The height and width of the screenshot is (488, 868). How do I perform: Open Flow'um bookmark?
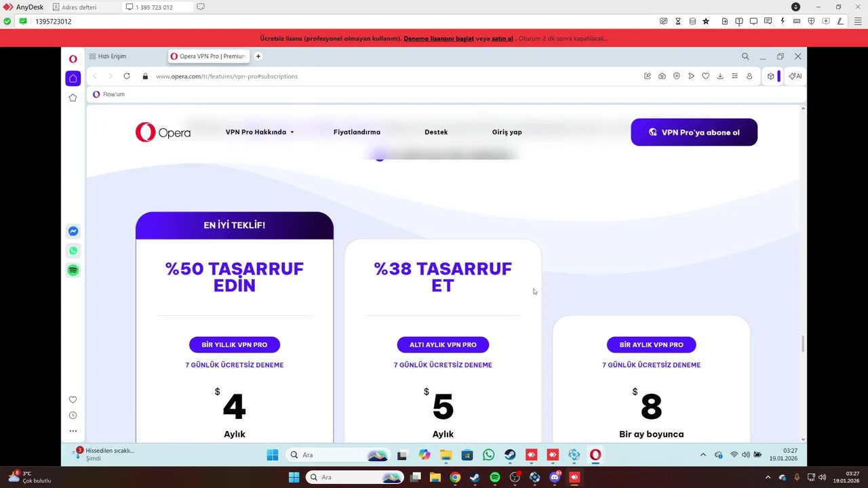pyautogui.click(x=108, y=94)
